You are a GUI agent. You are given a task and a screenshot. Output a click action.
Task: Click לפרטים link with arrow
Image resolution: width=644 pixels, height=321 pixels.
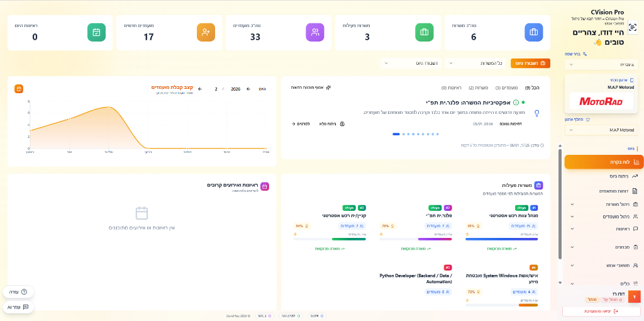point(300,123)
